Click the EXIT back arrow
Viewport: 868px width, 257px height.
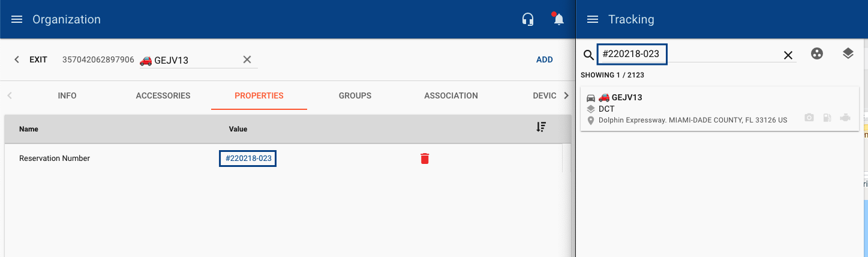[17, 59]
